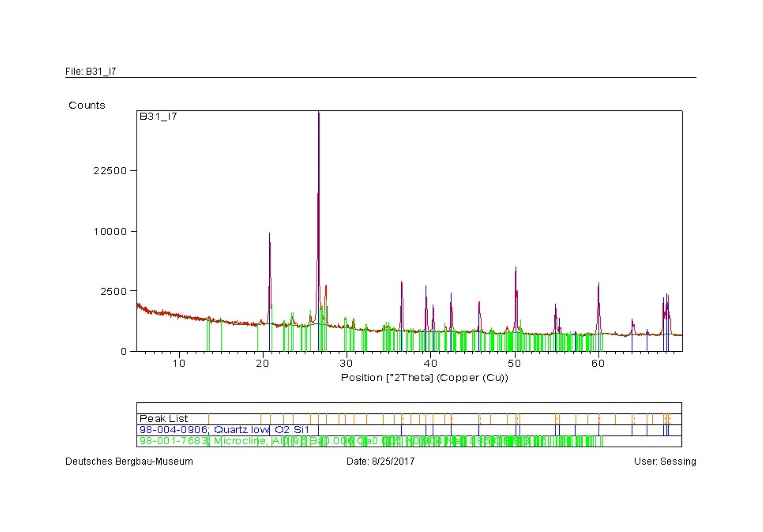Click the 10 tick on the x-axis
Viewport: 763px width, 532px height.
[x=179, y=363]
